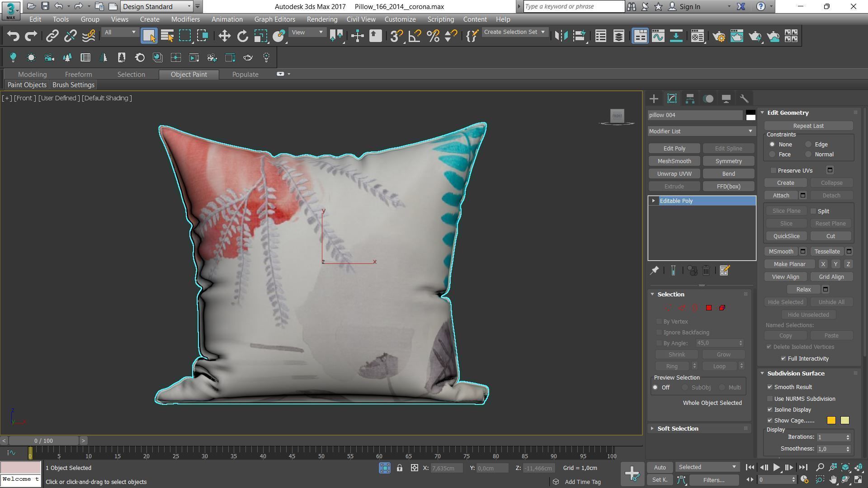Choose Rectangular Selection Region tool
The height and width of the screenshot is (488, 868).
point(185,36)
